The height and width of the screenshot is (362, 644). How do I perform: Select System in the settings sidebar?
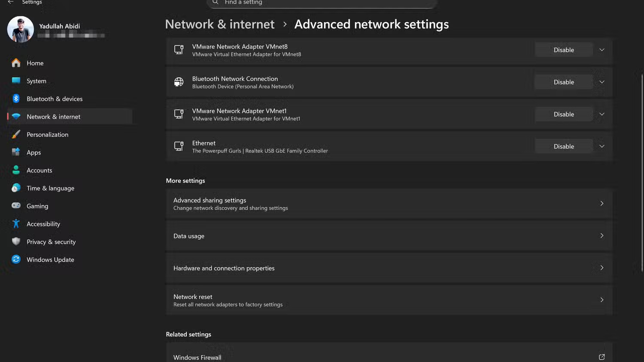[x=36, y=81]
